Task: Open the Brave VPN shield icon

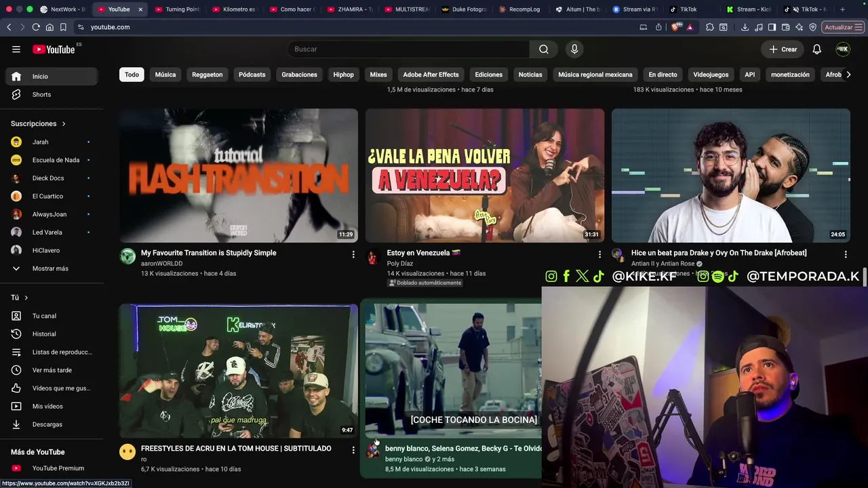Action: (x=813, y=27)
